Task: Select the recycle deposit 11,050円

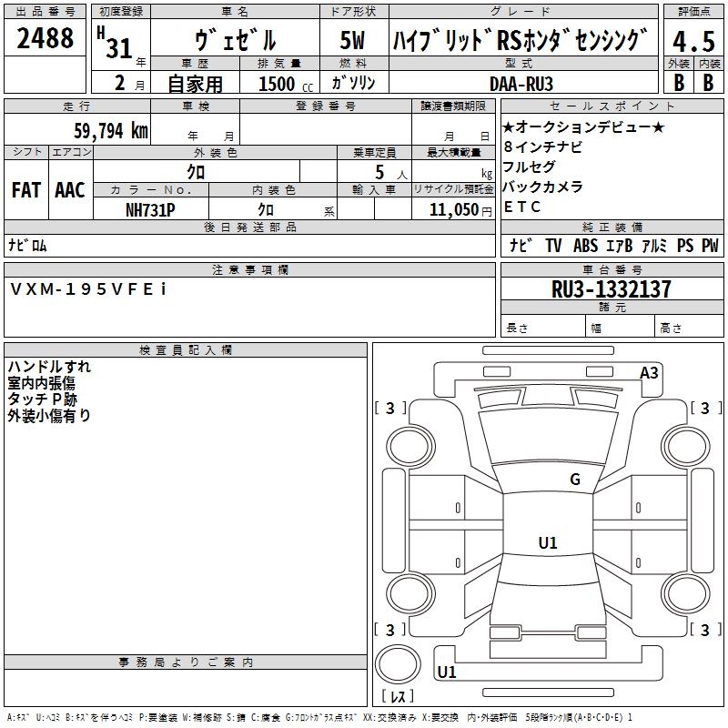Action: (x=460, y=210)
